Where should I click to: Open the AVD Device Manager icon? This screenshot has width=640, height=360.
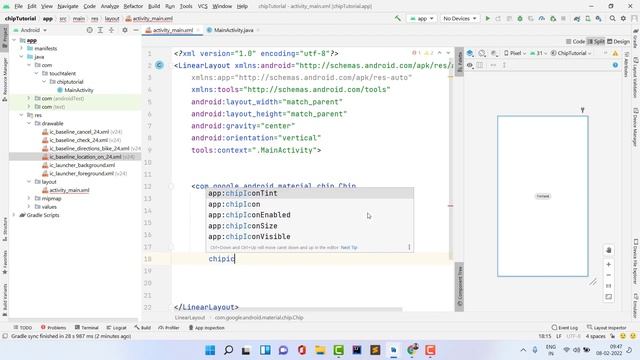tap(588, 18)
